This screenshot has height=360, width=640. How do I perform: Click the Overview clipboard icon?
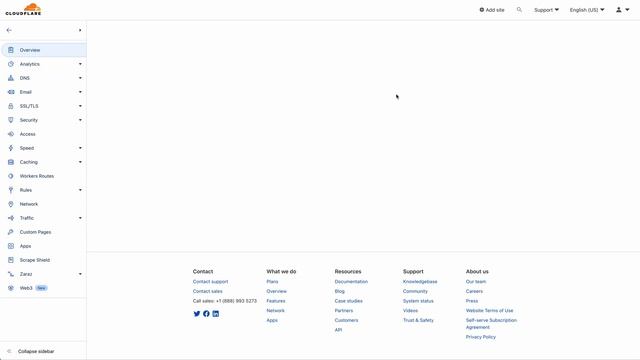11,50
